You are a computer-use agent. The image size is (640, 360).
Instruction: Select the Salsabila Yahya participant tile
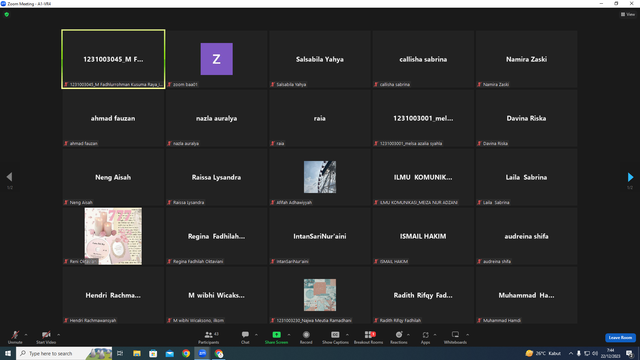320,59
